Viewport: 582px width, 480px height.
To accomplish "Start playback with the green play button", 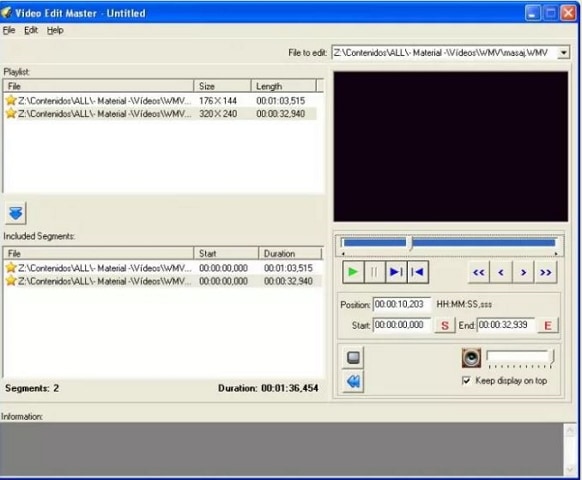I will pos(353,272).
